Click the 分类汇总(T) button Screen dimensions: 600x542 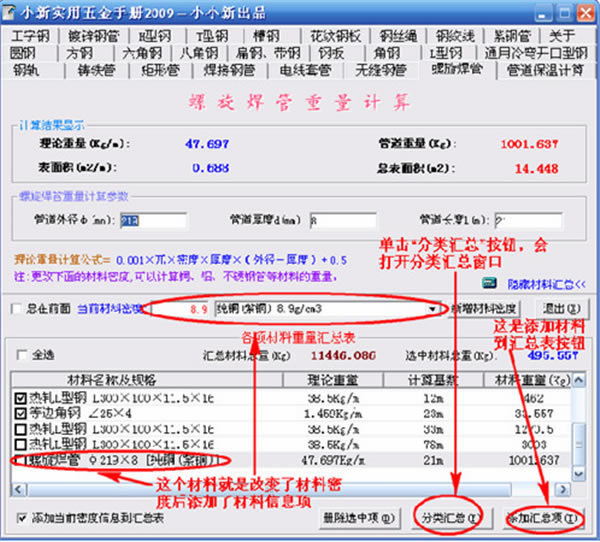[x=451, y=518]
